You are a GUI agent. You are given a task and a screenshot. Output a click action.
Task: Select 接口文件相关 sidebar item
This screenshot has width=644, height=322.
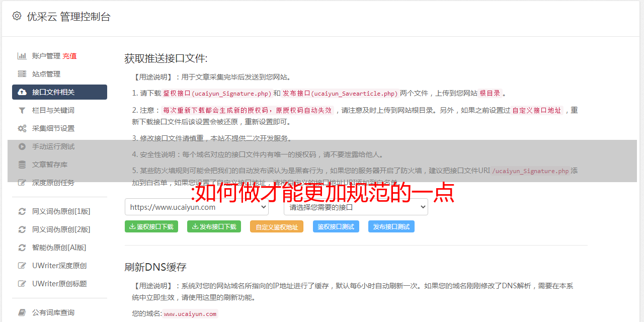tap(59, 92)
